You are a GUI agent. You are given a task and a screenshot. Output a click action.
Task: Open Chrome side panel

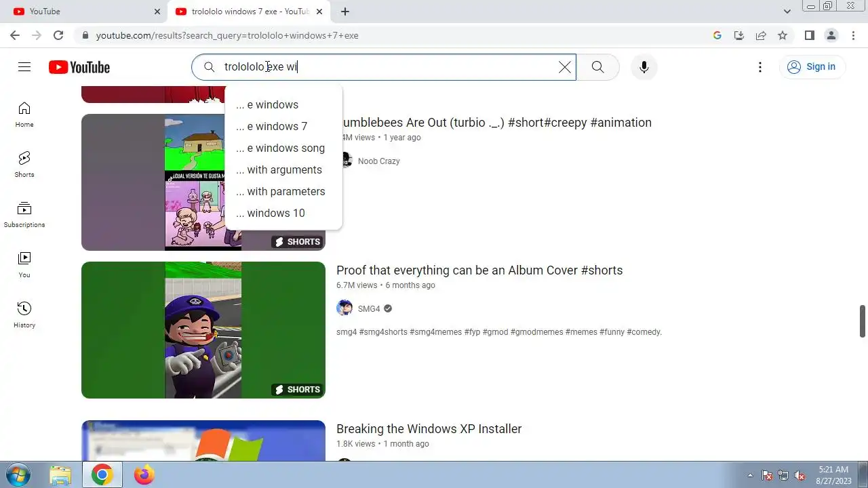pos(810,35)
